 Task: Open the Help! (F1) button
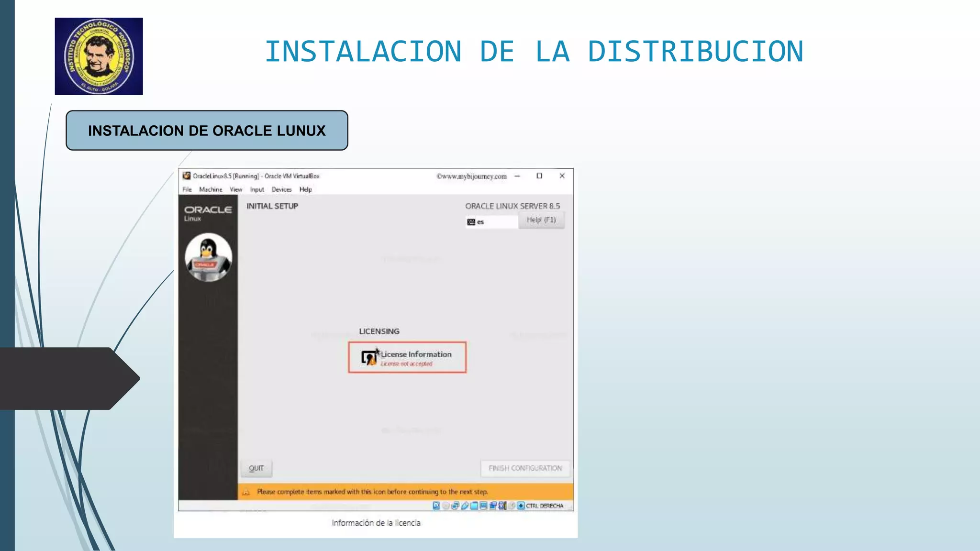click(541, 220)
